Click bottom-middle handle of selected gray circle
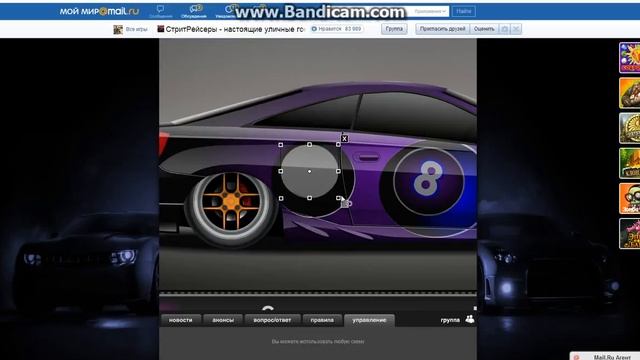 pyautogui.click(x=309, y=198)
